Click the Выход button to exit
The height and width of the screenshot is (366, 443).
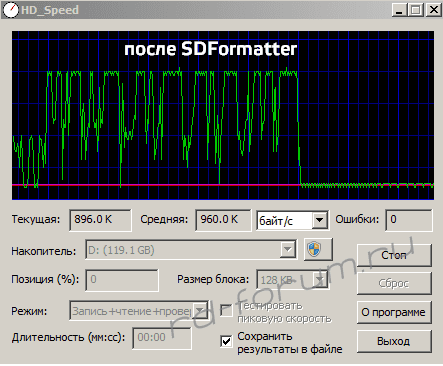pyautogui.click(x=394, y=341)
